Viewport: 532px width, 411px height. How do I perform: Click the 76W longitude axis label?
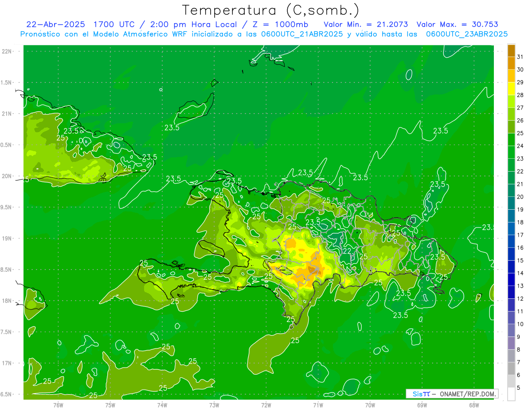[58, 405]
